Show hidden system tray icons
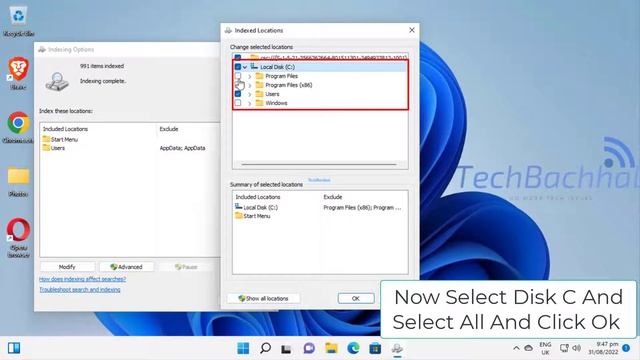Image resolution: width=640 pixels, height=360 pixels. click(516, 348)
